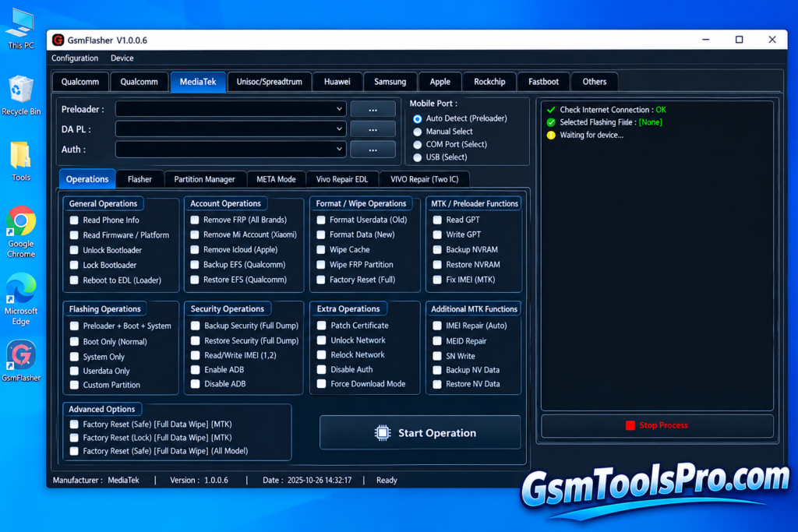Check Enable ADB option
The height and width of the screenshot is (532, 798).
click(195, 370)
